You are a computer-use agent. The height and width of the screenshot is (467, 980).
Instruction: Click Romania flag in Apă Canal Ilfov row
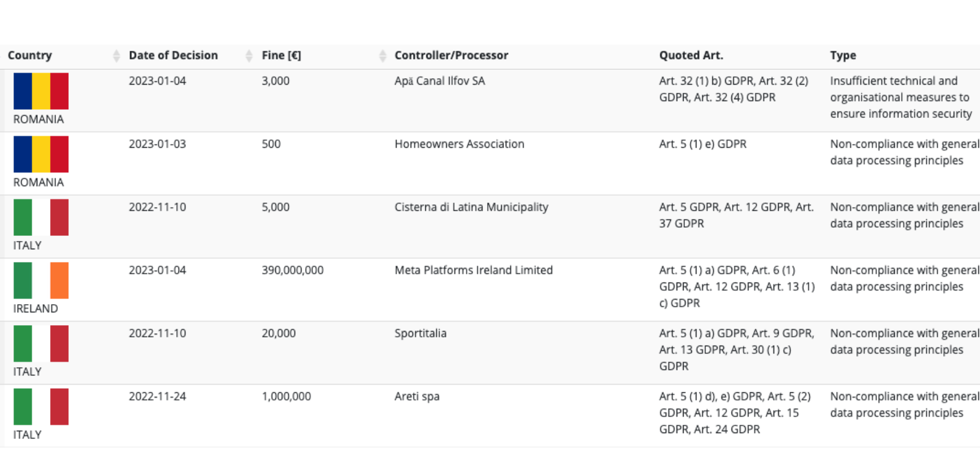click(x=41, y=91)
